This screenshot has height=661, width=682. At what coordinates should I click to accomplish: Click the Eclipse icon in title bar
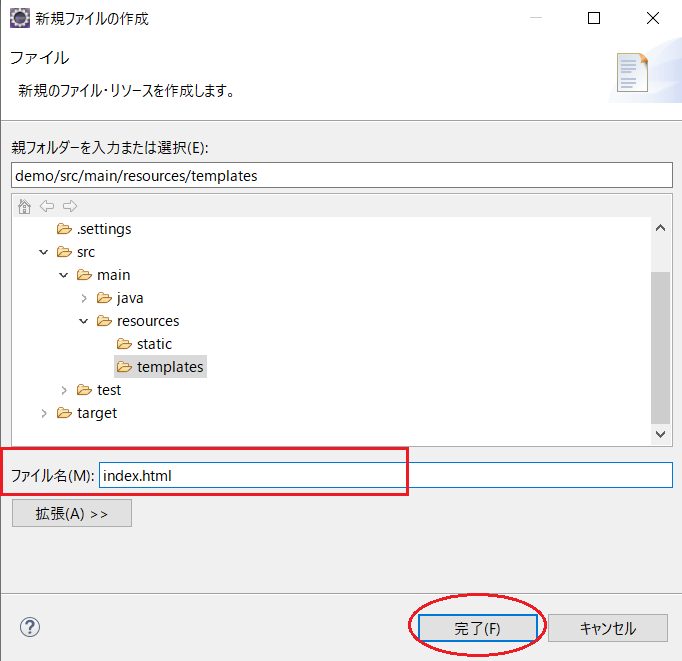pos(20,18)
